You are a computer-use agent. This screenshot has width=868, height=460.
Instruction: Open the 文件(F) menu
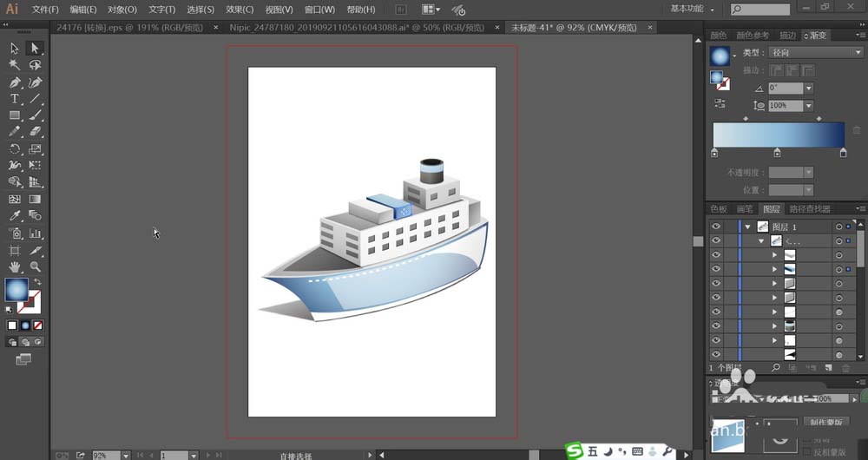point(45,10)
